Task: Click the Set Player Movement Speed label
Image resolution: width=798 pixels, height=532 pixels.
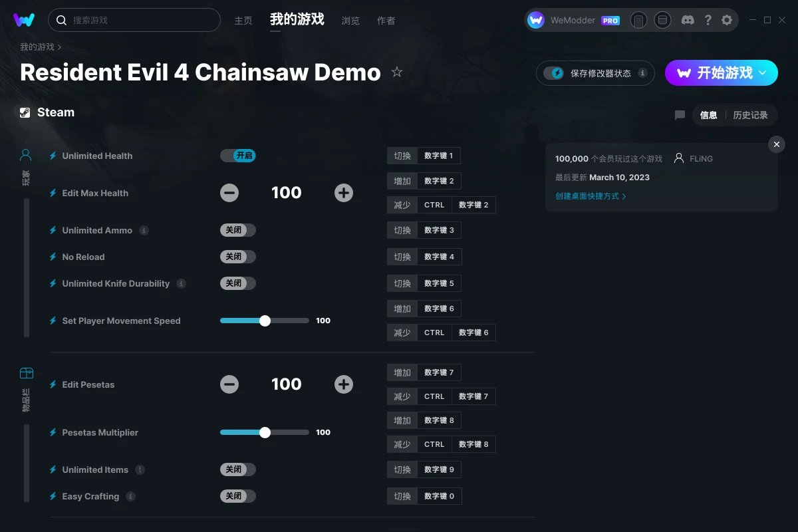Action: [121, 321]
